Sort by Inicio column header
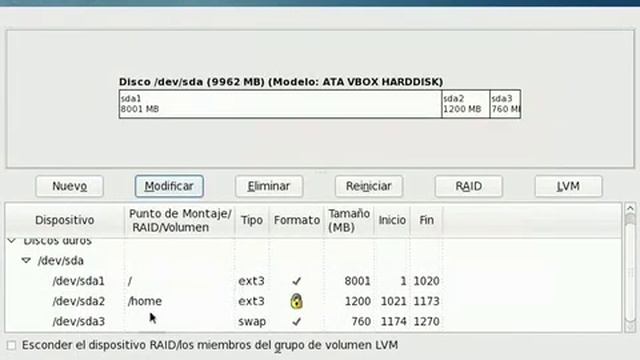 coord(392,220)
